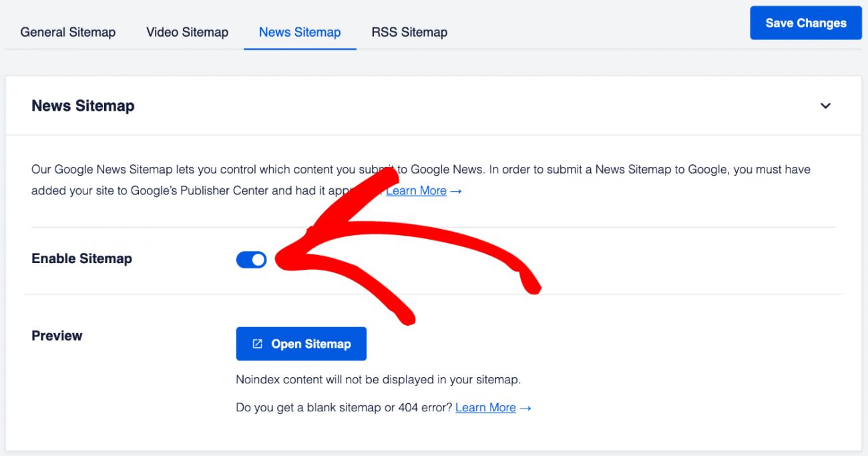Click the external-link icon inside Open Sitemap
This screenshot has height=456, width=868.
(256, 343)
